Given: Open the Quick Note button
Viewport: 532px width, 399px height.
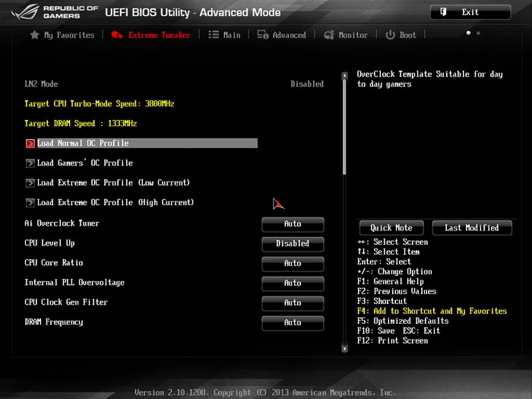Looking at the screenshot, I should 391,228.
